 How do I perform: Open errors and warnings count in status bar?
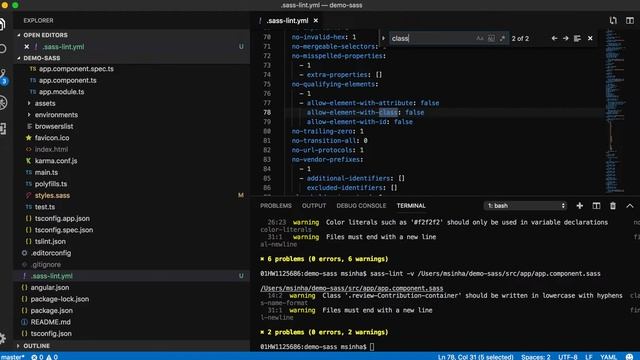coord(44,357)
